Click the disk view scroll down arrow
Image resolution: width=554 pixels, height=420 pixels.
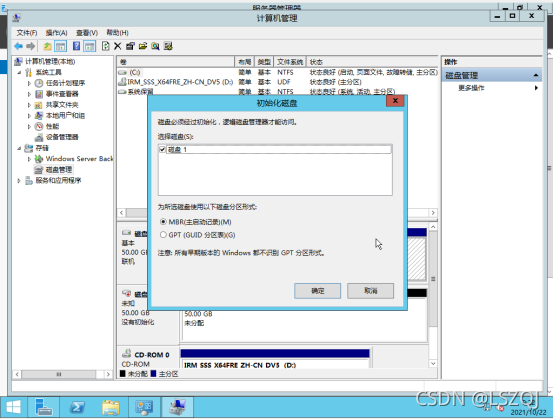click(x=433, y=363)
